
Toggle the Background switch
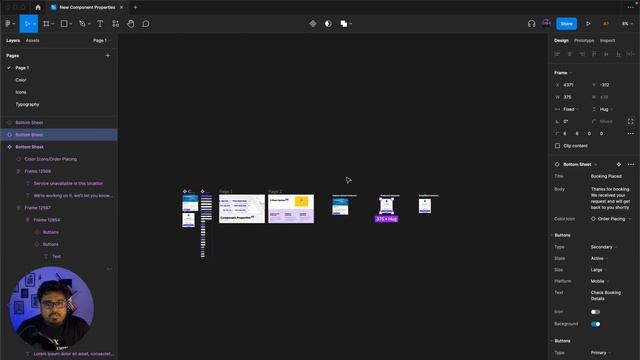coord(596,324)
